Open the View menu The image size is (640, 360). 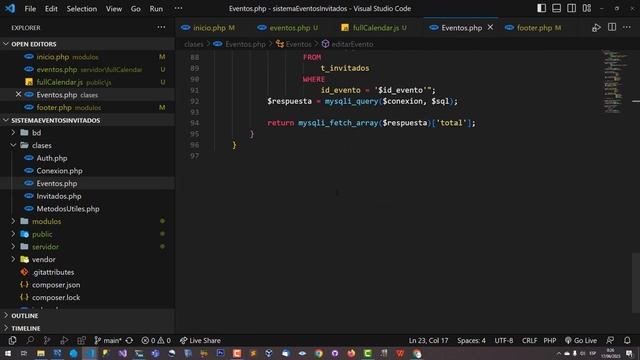point(114,9)
